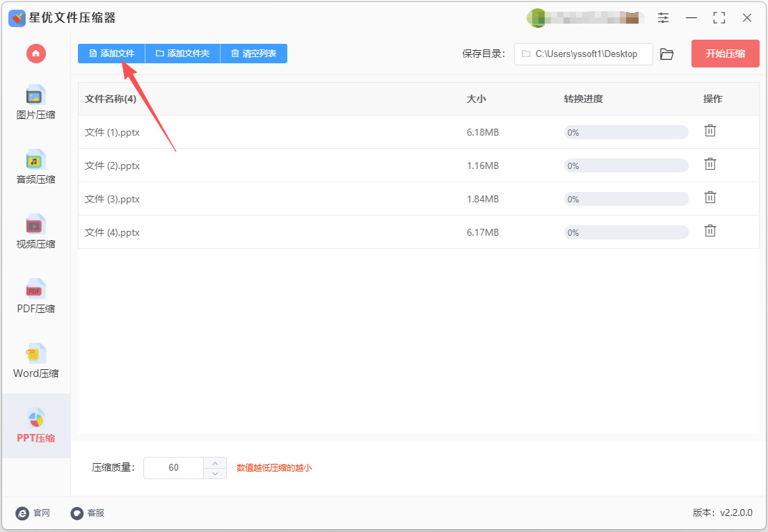
Task: Maximize the application window
Action: pyautogui.click(x=719, y=18)
